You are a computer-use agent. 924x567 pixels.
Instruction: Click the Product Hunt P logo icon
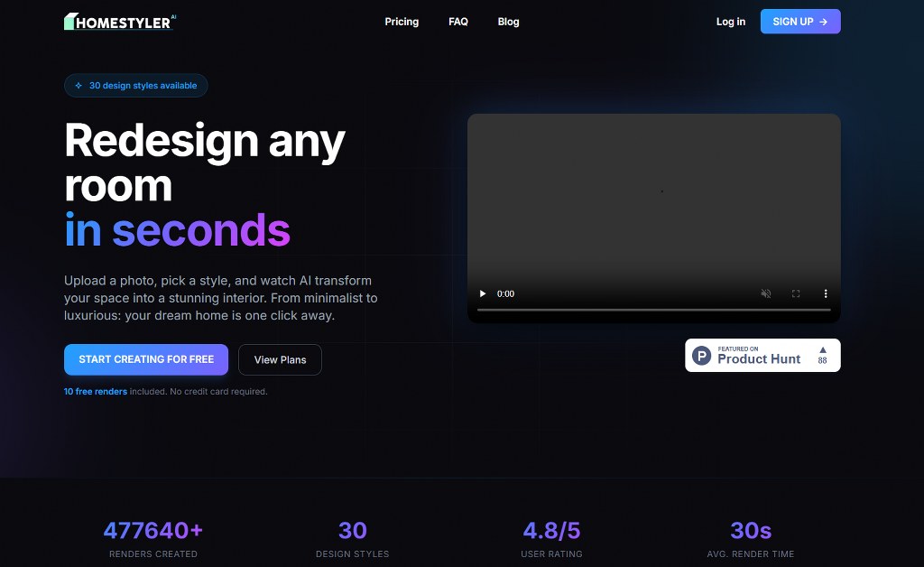701,356
